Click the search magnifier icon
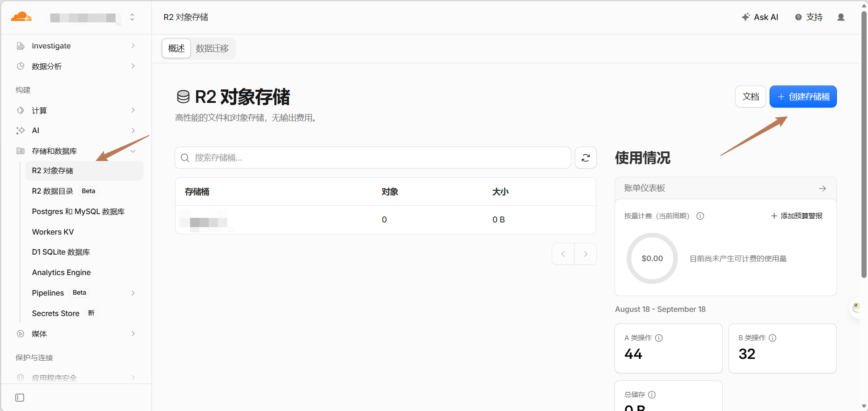The height and width of the screenshot is (411, 868). pyautogui.click(x=185, y=158)
